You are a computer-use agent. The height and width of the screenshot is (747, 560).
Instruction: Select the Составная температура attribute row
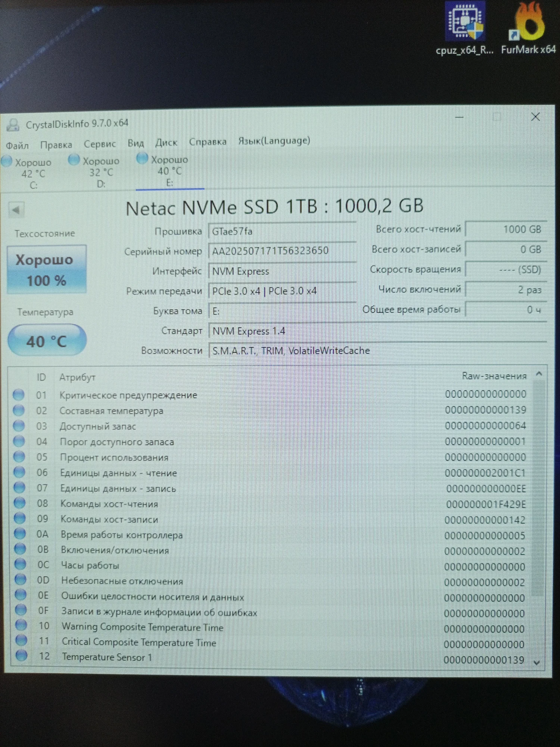point(270,410)
